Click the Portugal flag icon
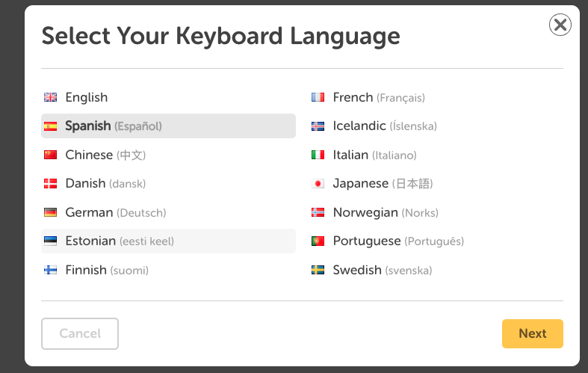 [318, 241]
